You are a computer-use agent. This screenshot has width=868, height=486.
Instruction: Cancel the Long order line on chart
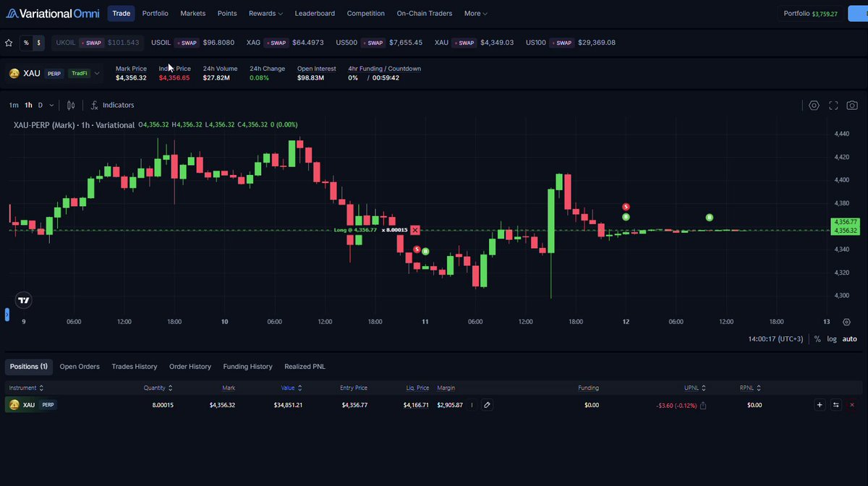(414, 230)
